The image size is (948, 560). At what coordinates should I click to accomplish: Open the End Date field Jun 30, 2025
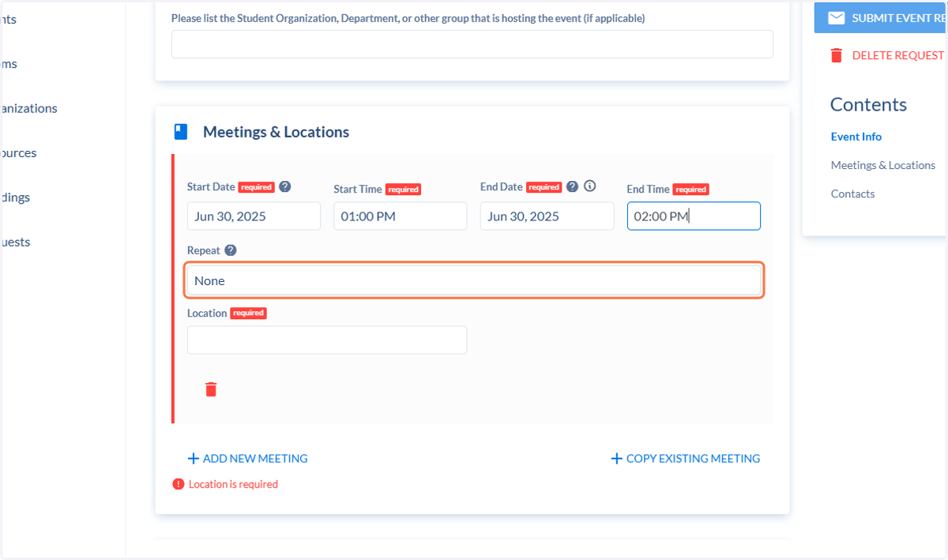pos(547,216)
